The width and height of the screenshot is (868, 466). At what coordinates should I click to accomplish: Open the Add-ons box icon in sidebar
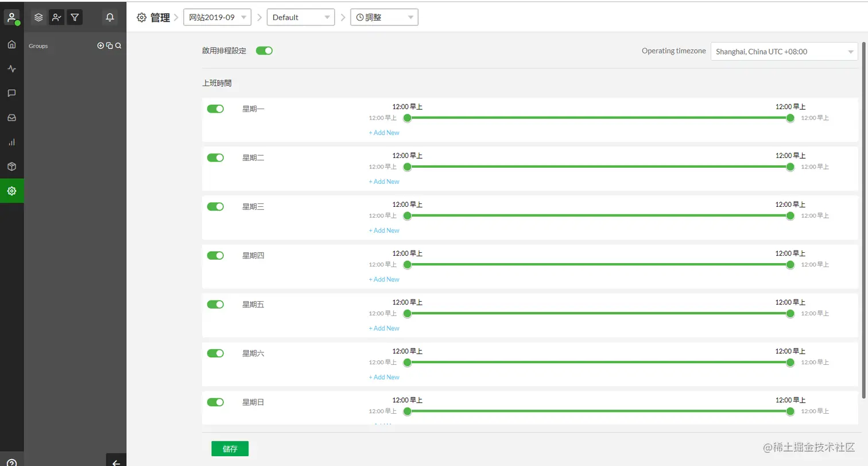coord(11,167)
